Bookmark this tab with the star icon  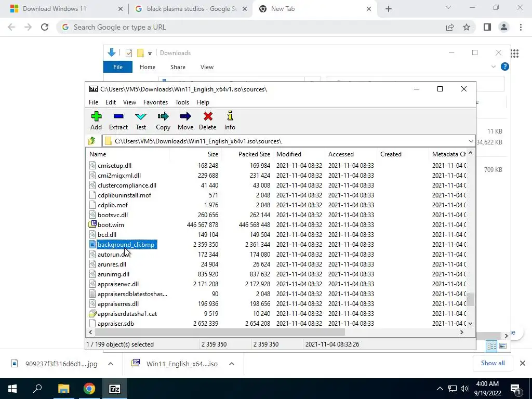coord(467,27)
